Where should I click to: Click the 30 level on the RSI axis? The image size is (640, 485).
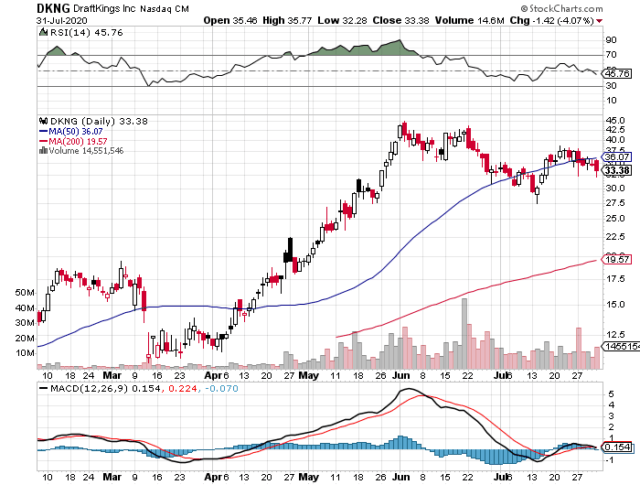coord(611,86)
